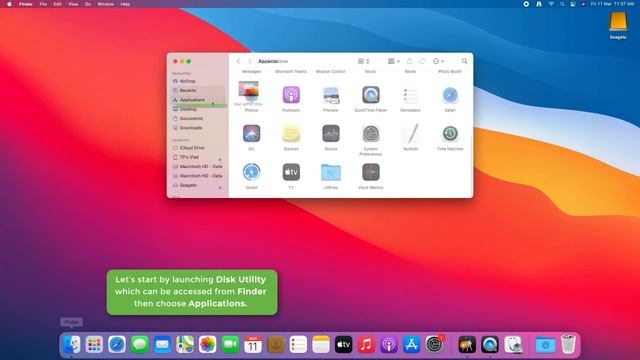Select Siri app in the Applications folder
The width and height of the screenshot is (640, 360).
[251, 133]
